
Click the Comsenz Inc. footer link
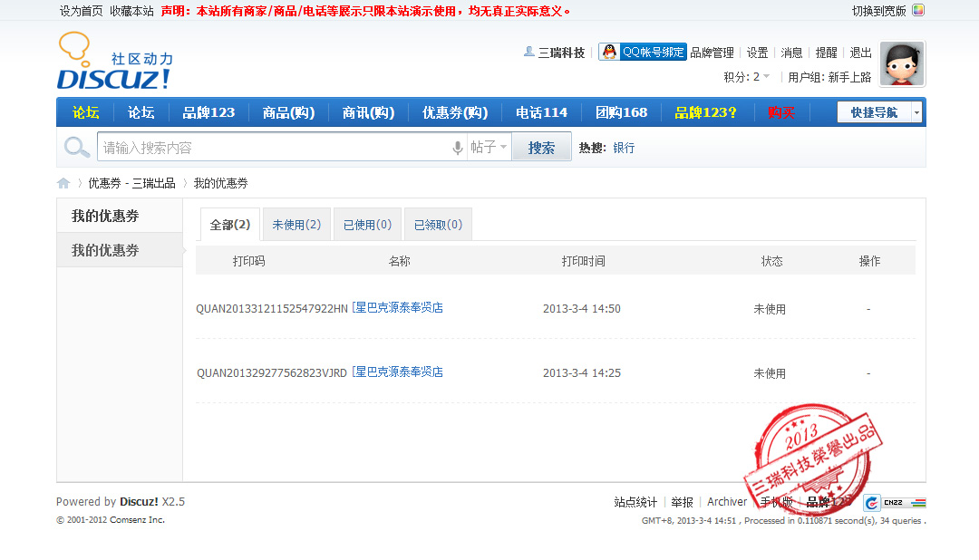coord(138,519)
